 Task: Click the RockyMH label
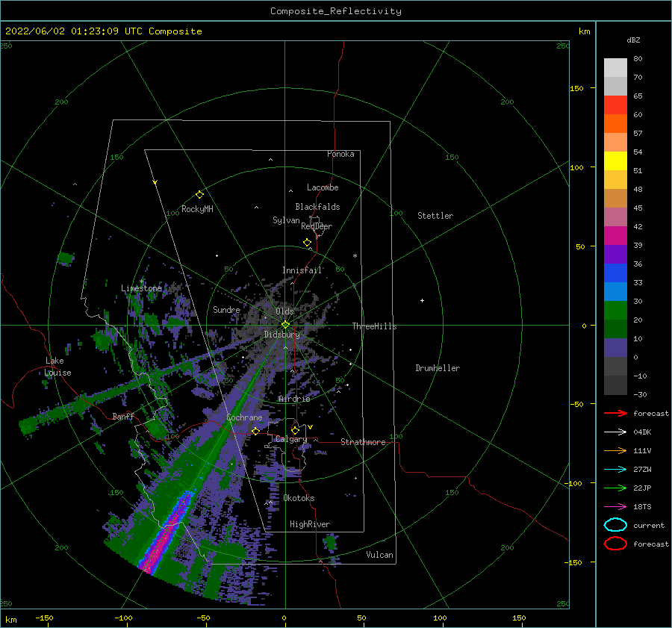[197, 209]
